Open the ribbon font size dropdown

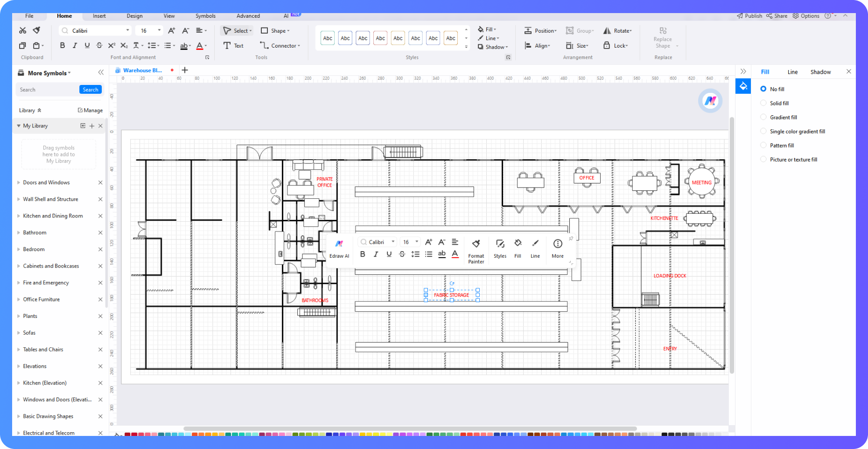coord(159,31)
